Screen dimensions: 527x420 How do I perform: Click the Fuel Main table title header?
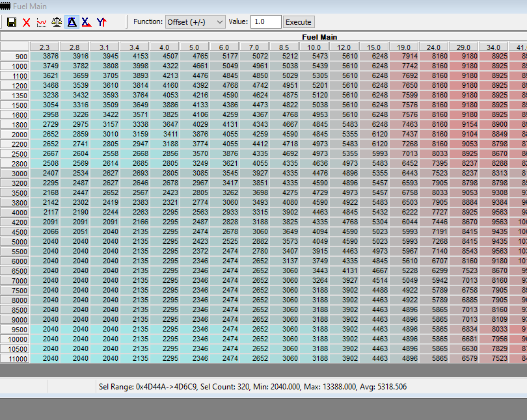pos(319,38)
